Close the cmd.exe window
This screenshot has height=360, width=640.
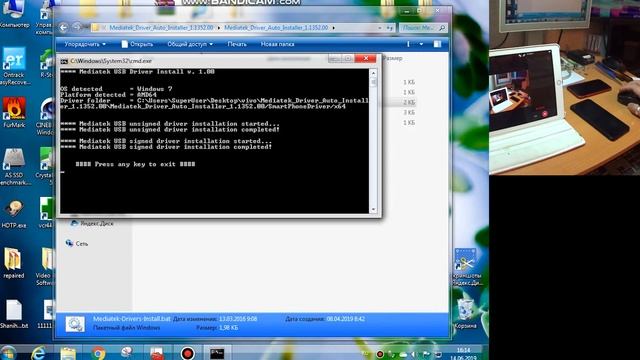pyautogui.click(x=366, y=59)
